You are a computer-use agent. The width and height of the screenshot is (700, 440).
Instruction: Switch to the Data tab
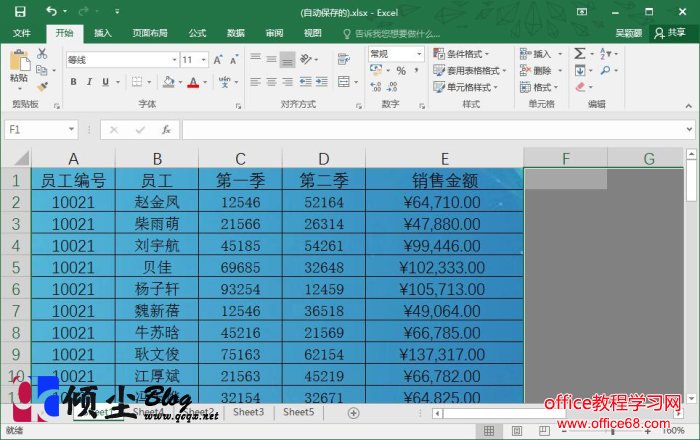coord(236,33)
